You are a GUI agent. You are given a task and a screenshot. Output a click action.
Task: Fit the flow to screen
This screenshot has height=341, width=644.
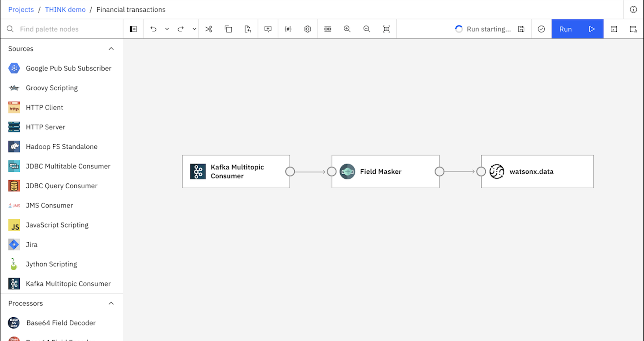[386, 29]
